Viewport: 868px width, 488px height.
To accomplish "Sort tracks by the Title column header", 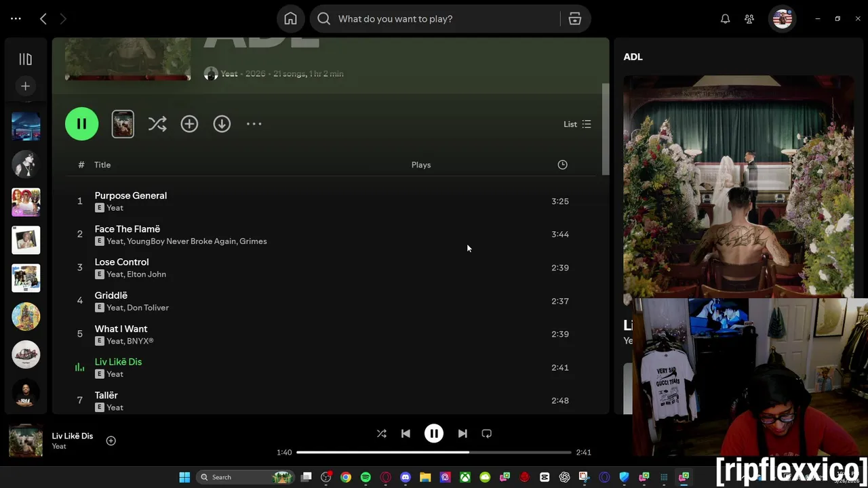I will pyautogui.click(x=102, y=165).
